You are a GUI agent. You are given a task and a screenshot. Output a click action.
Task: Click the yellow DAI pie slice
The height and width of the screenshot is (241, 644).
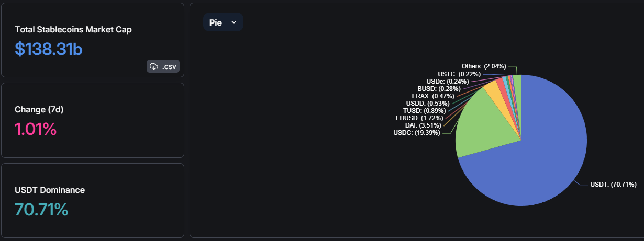(x=493, y=90)
